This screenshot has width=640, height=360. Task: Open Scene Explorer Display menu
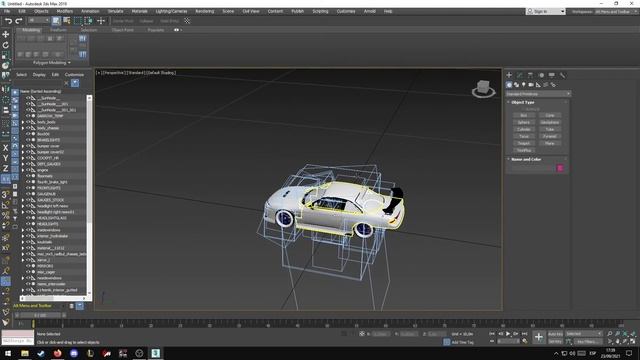point(39,75)
